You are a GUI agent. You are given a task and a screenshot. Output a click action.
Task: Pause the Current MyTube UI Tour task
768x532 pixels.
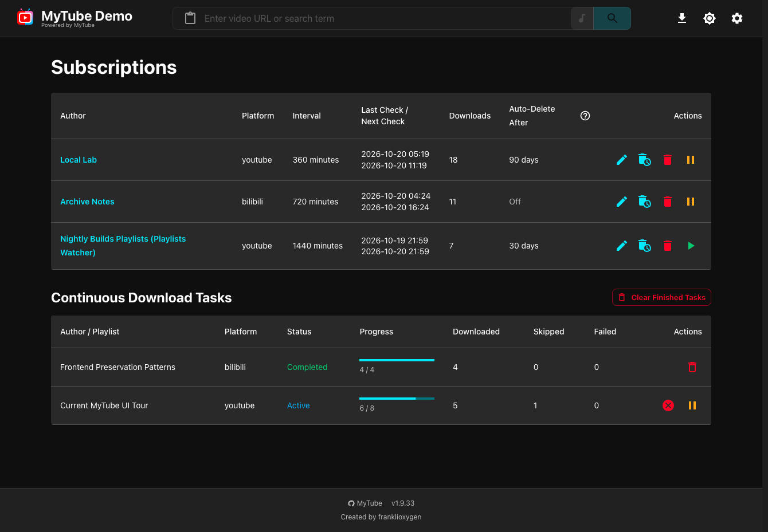coord(692,405)
